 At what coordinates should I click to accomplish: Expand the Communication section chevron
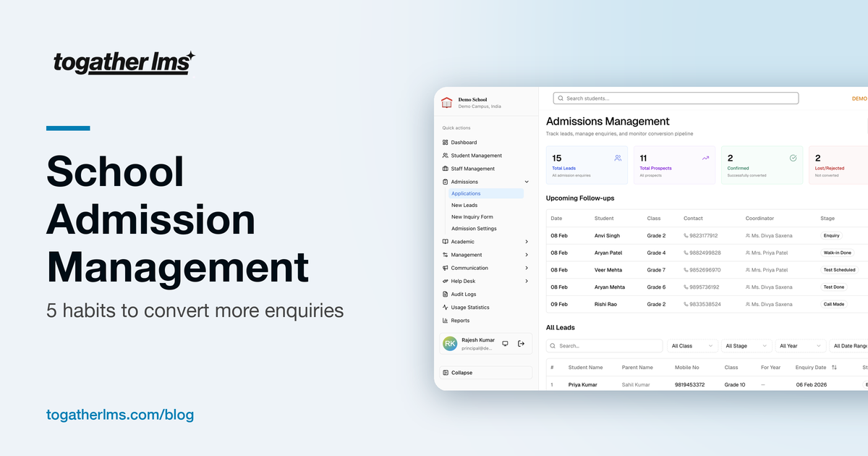[x=527, y=268]
